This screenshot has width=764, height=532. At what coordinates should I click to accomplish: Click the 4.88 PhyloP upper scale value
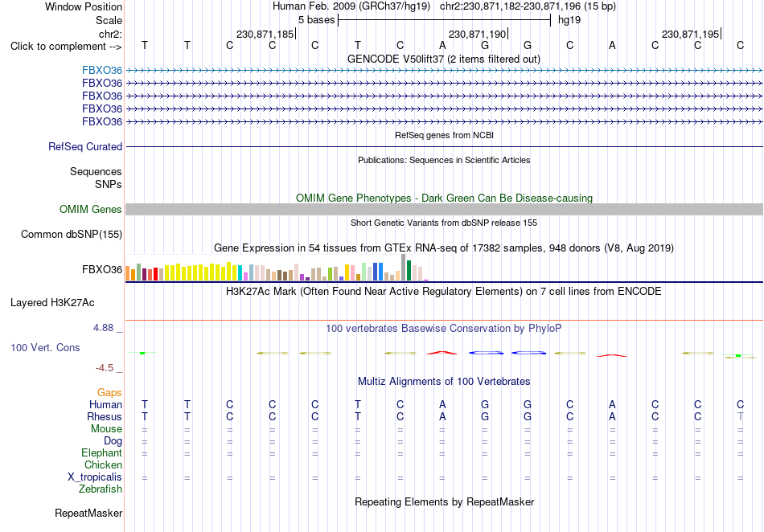tap(103, 328)
